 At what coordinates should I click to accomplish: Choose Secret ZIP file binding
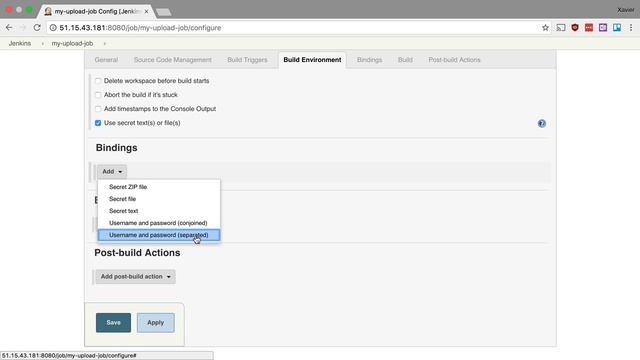pos(159,187)
